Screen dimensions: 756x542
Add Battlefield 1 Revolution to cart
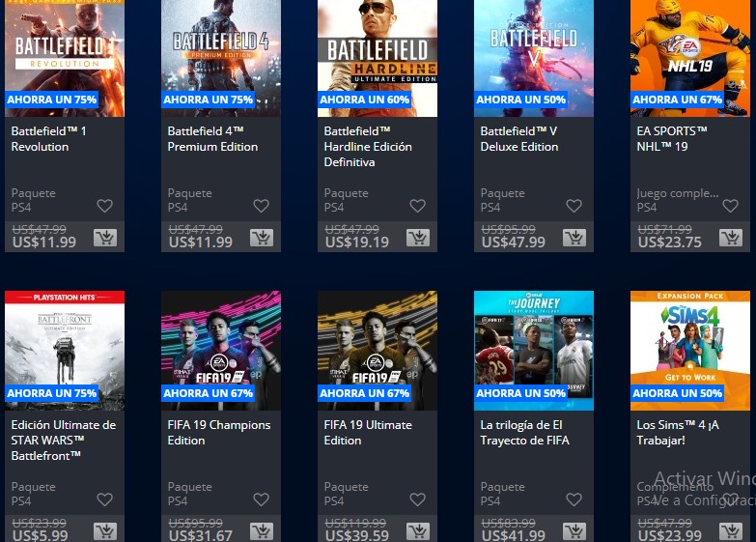pos(104,238)
